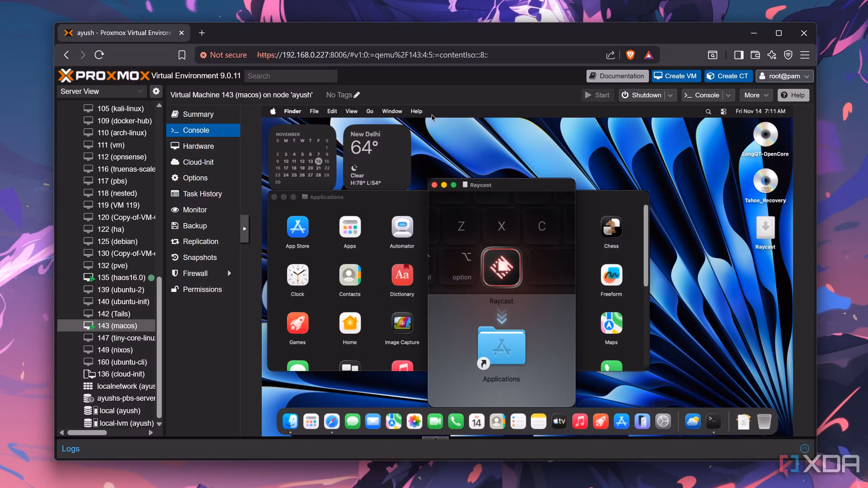Open macOS Control Center icon
This screenshot has width=868, height=488.
click(x=723, y=111)
